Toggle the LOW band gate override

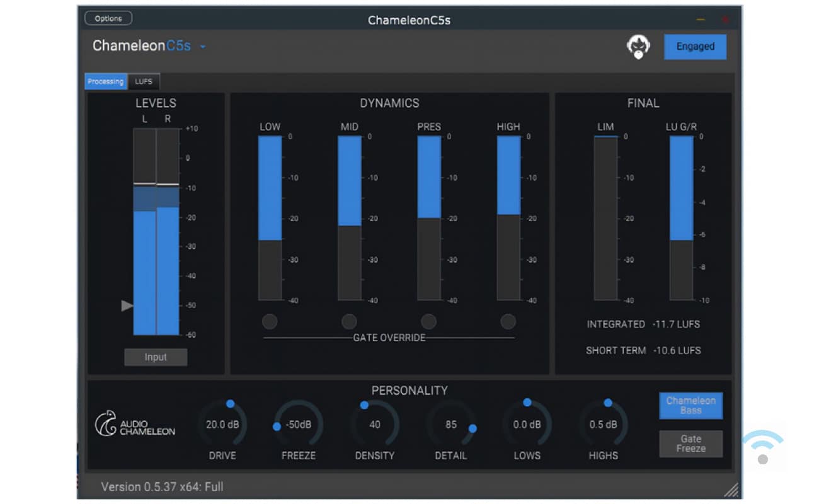(x=270, y=322)
